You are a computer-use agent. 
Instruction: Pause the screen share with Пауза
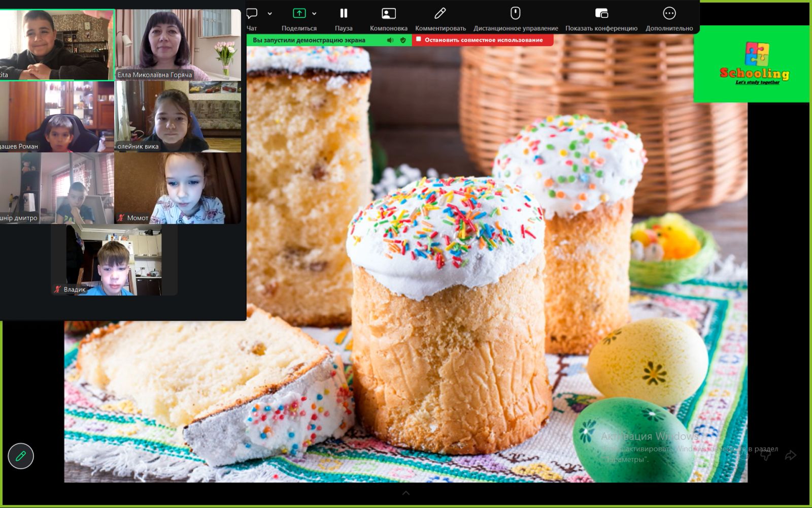[344, 18]
